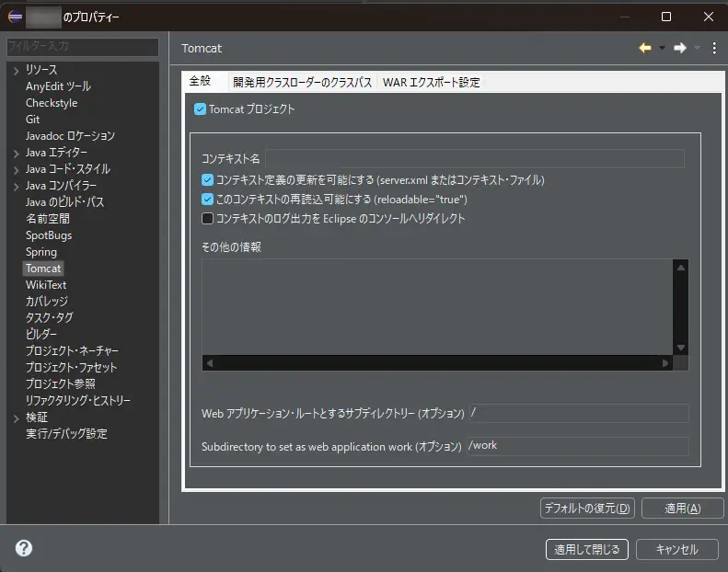Click the キャンセル button
Image resolution: width=728 pixels, height=572 pixels.
677,550
